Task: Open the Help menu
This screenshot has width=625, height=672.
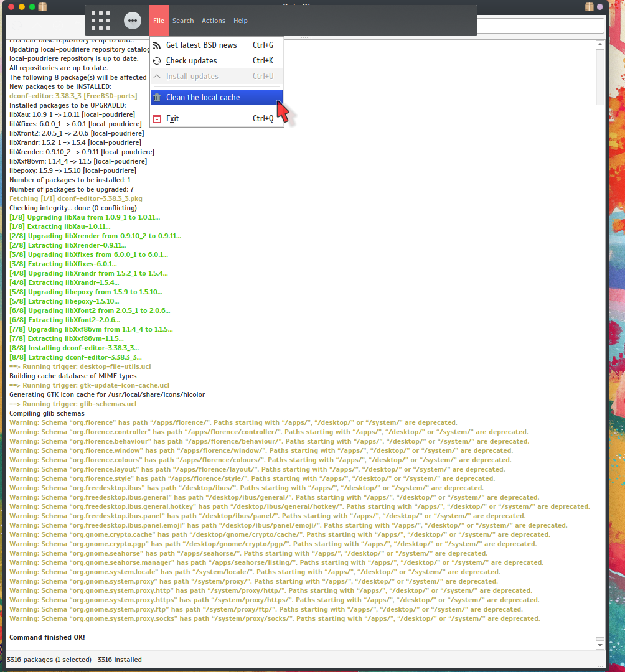Action: click(x=240, y=21)
